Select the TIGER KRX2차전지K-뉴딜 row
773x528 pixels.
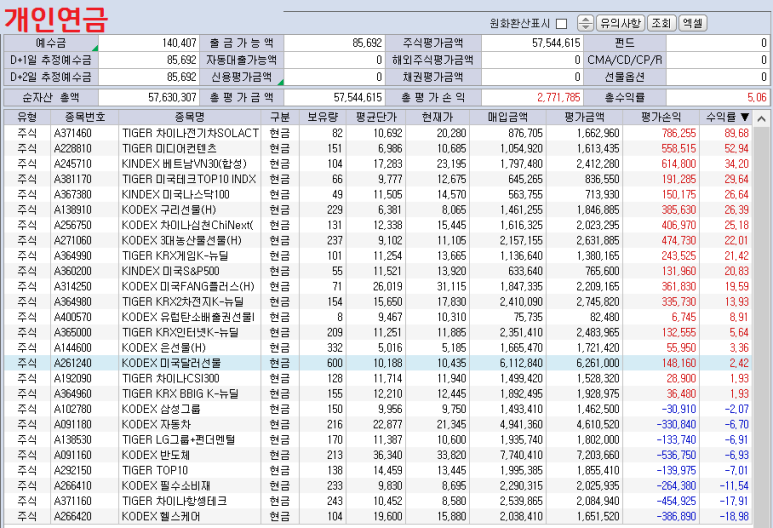(x=379, y=302)
